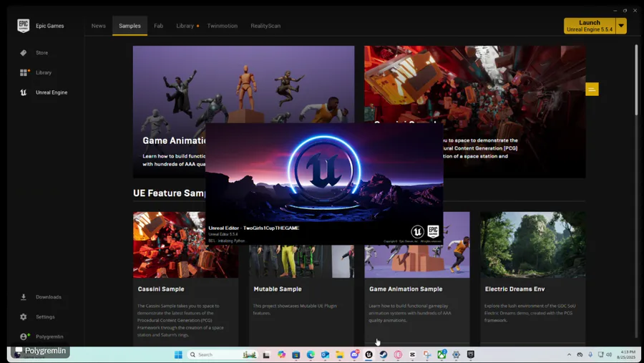This screenshot has height=363, width=644.
Task: Open the Windows Start menu
Action: point(178,354)
